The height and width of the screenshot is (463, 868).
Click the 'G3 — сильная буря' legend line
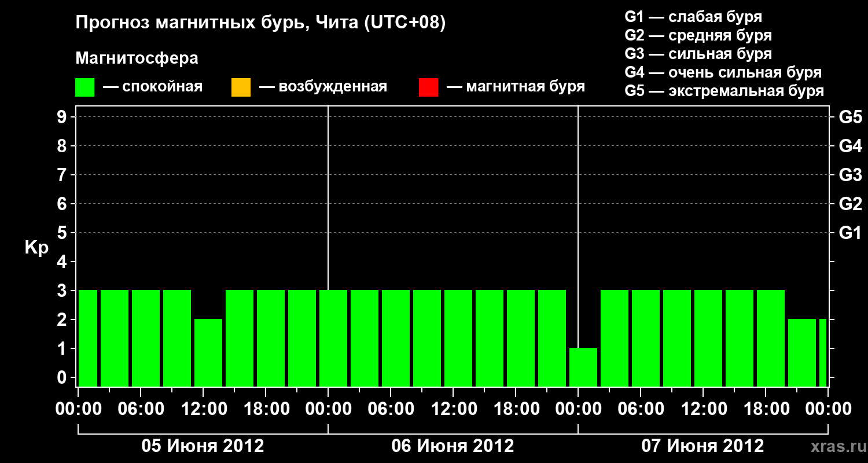(x=698, y=54)
